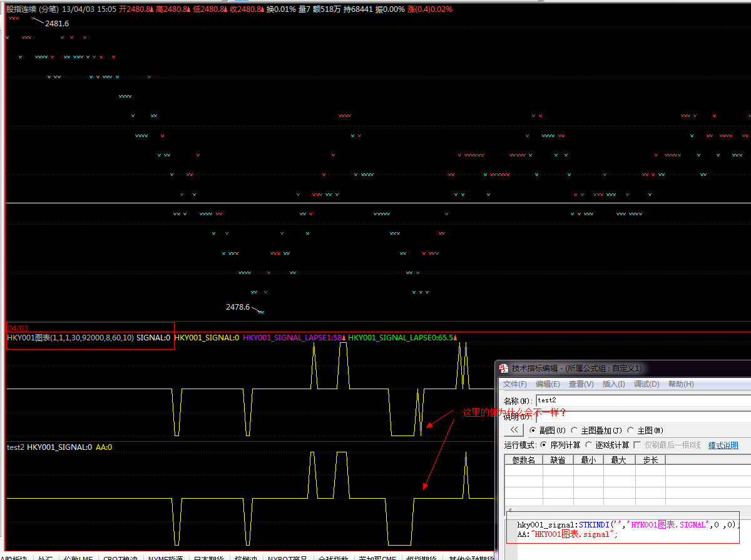
Task: Click the 步长 column header
Action: point(650,460)
